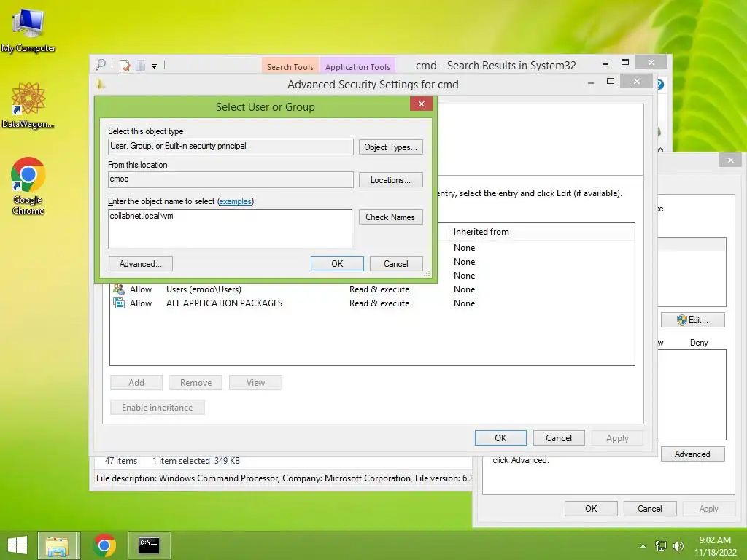The width and height of the screenshot is (747, 560).
Task: Click Edit in the Properties window
Action: click(x=693, y=320)
